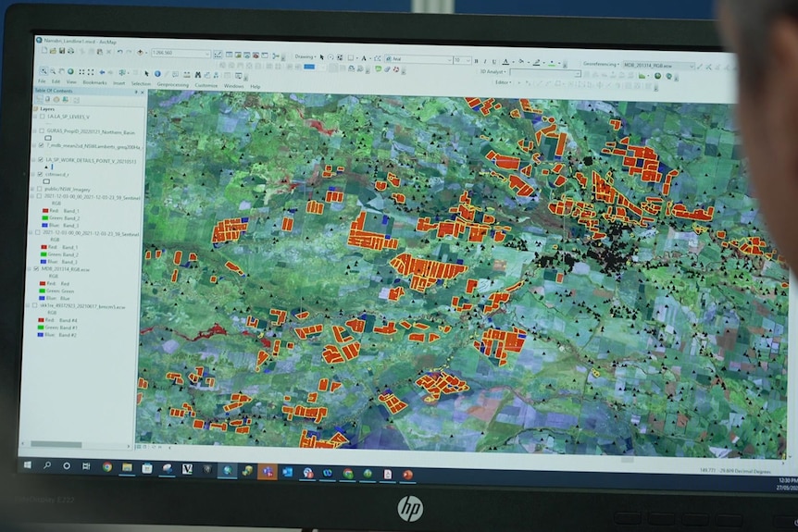Open the Editor Toolbar icon
The height and width of the screenshot is (532, 798).
pyautogui.click(x=218, y=55)
